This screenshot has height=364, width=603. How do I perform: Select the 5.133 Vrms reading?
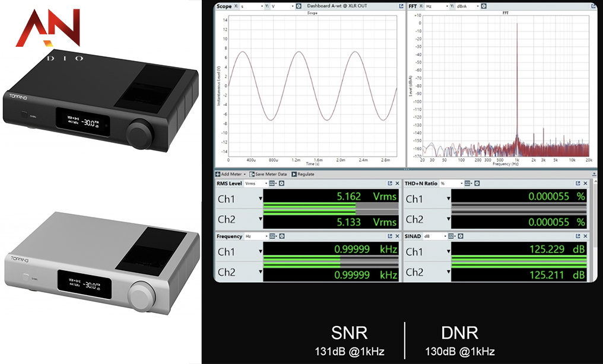367,222
